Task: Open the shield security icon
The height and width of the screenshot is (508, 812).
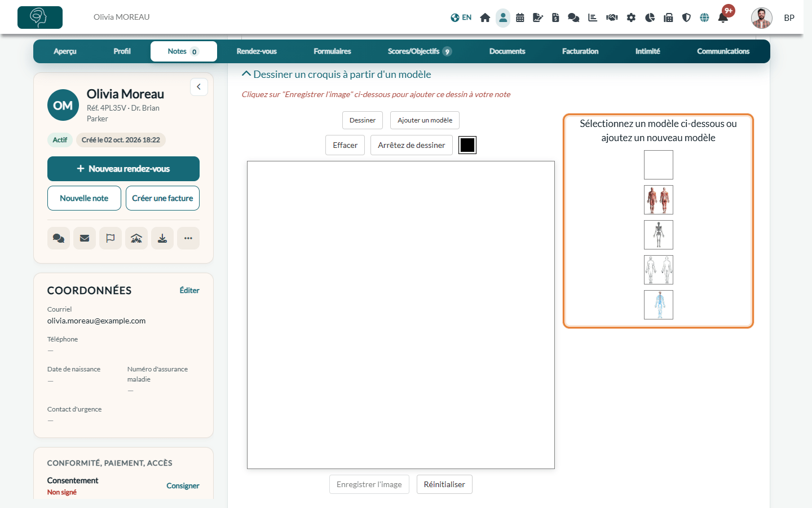Action: 686,17
